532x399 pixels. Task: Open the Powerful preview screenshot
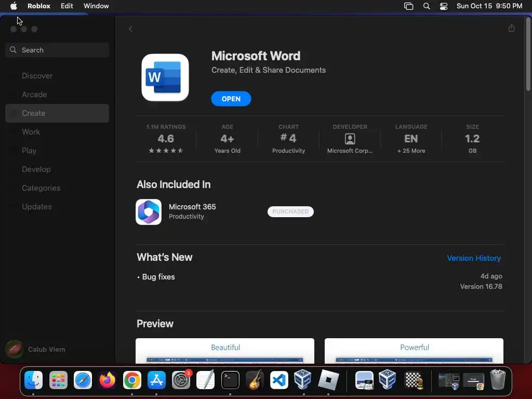pyautogui.click(x=414, y=351)
